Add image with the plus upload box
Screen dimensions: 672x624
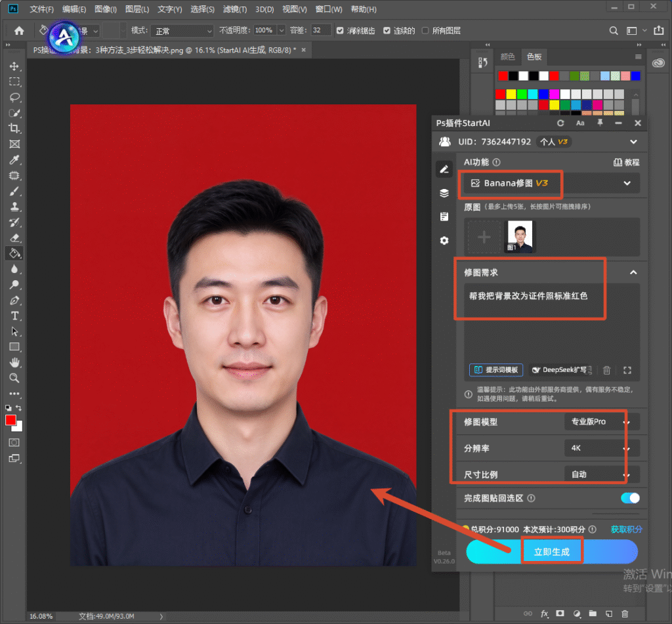coord(484,237)
